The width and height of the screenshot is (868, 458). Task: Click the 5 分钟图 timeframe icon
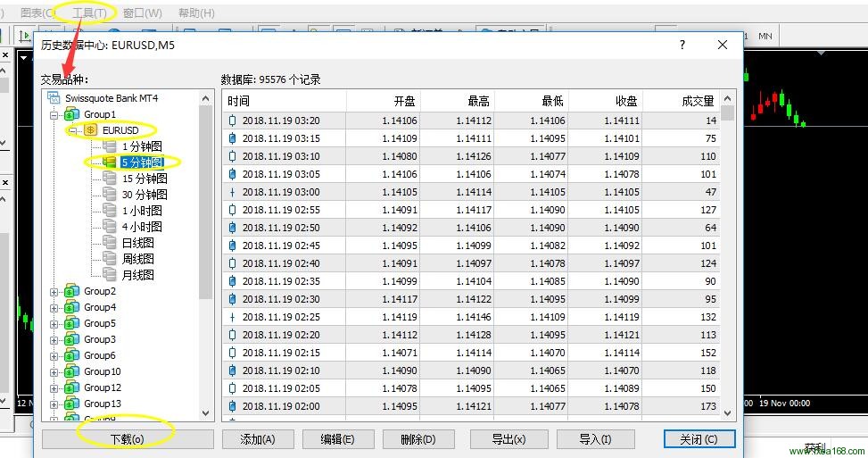click(110, 162)
